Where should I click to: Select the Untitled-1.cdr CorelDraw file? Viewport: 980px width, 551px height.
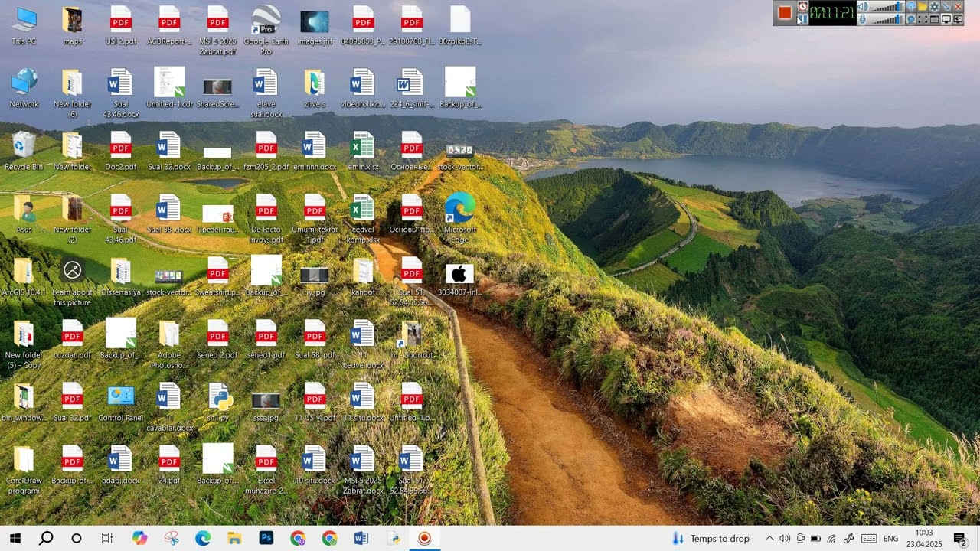point(169,88)
